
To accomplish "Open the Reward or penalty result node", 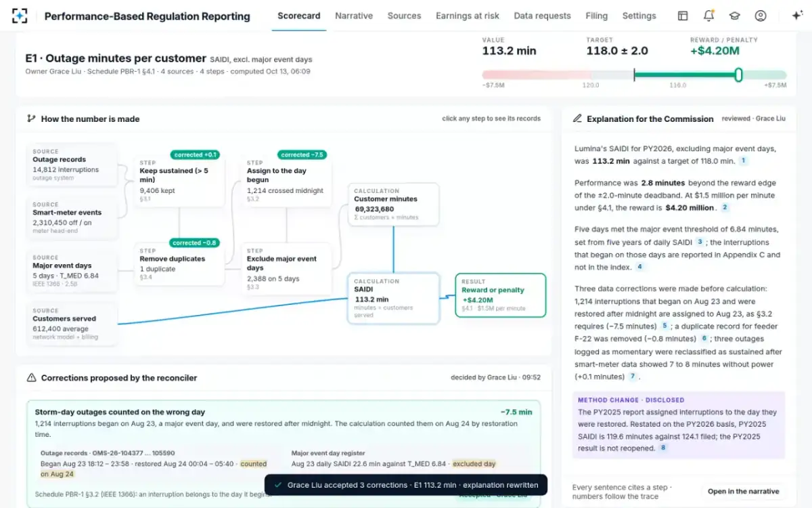I will click(x=500, y=295).
